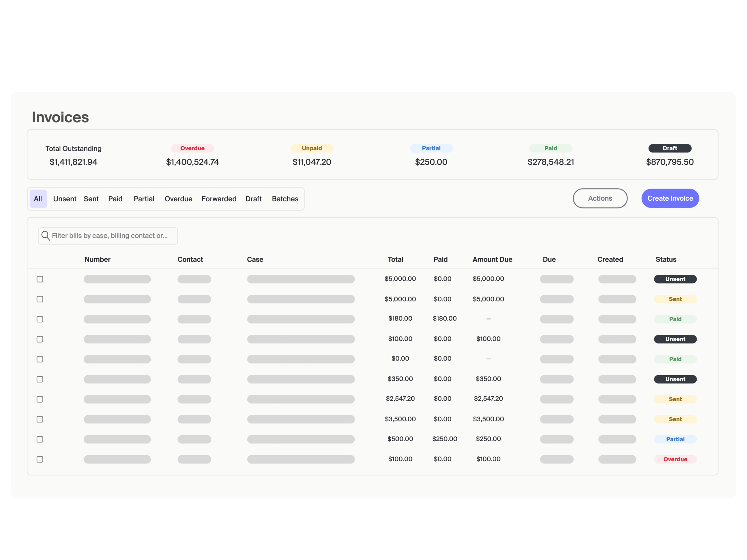Check the checkbox on the first invoice row
The height and width of the screenshot is (560, 747).
[x=40, y=279]
